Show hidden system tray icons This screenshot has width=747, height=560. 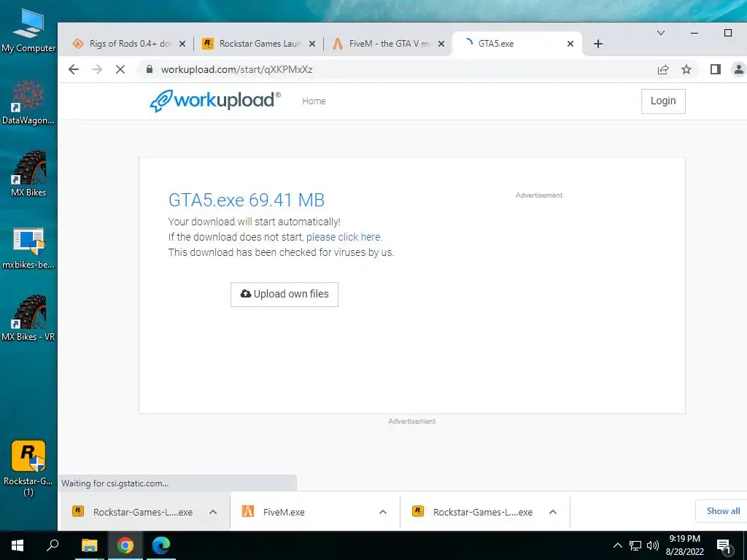coord(617,545)
